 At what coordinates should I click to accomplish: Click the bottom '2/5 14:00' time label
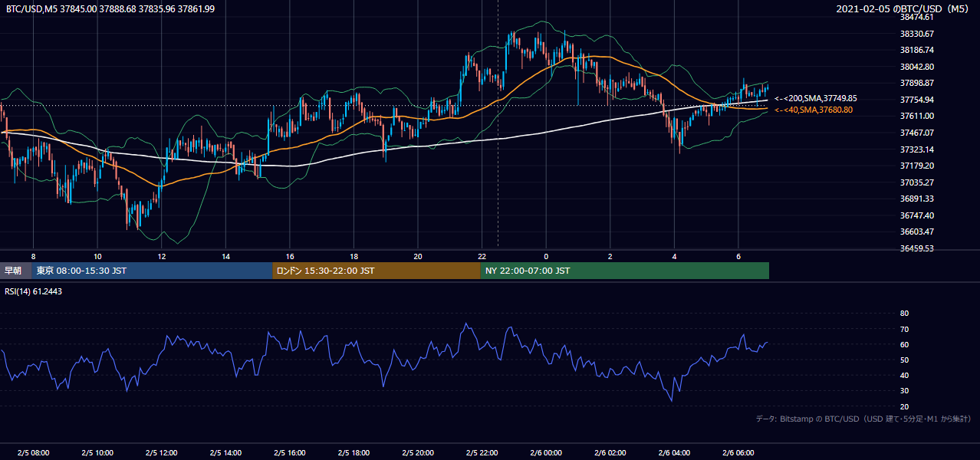tap(226, 453)
